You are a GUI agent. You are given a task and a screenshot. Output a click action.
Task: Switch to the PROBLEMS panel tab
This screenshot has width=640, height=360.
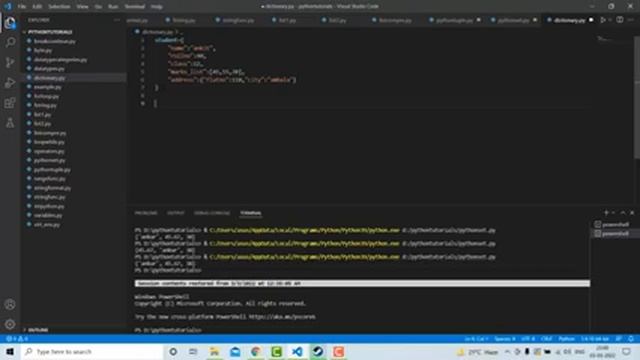coord(146,213)
